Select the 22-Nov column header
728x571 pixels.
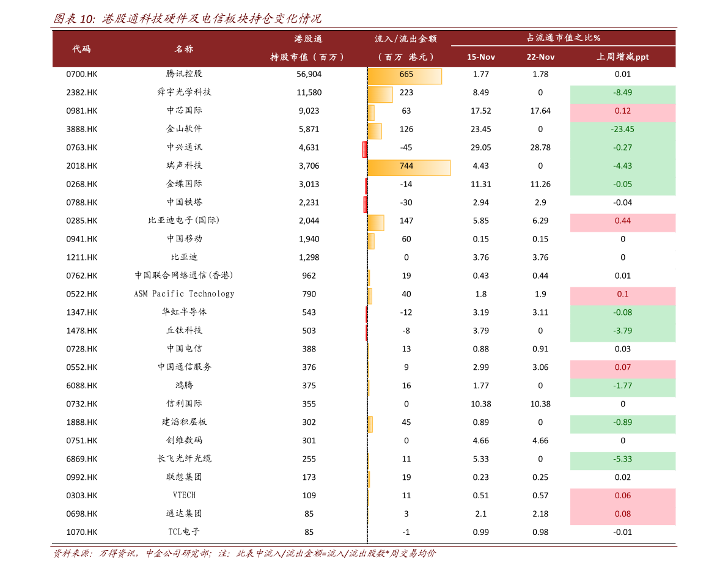(x=540, y=56)
